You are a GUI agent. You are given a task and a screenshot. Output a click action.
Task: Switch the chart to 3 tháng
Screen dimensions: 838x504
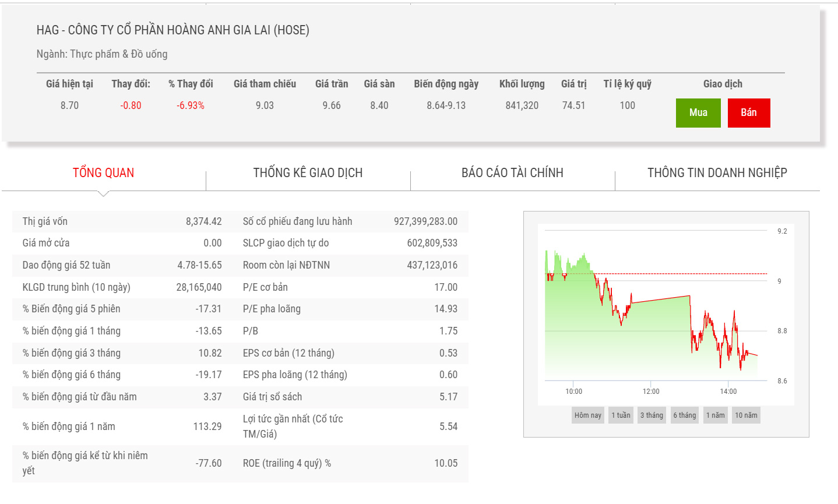(652, 415)
